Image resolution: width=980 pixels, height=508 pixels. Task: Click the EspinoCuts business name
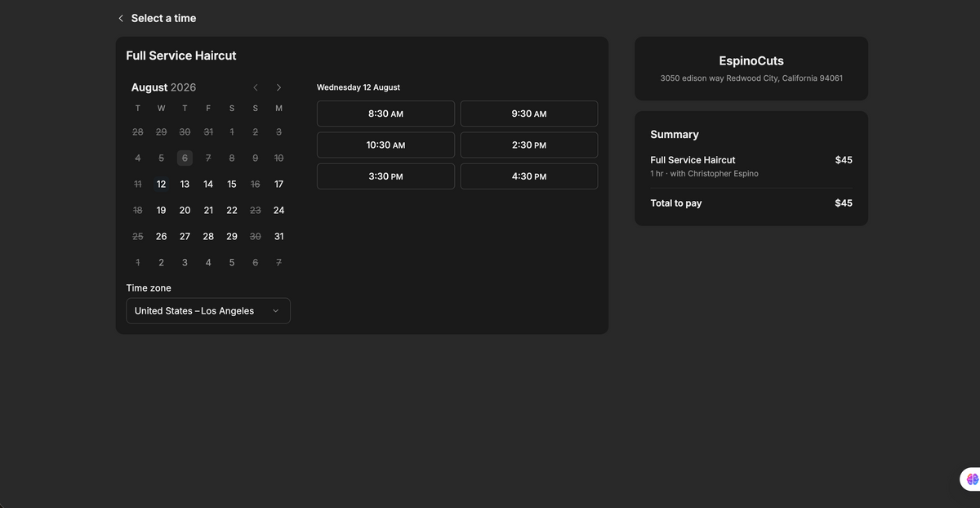point(751,61)
